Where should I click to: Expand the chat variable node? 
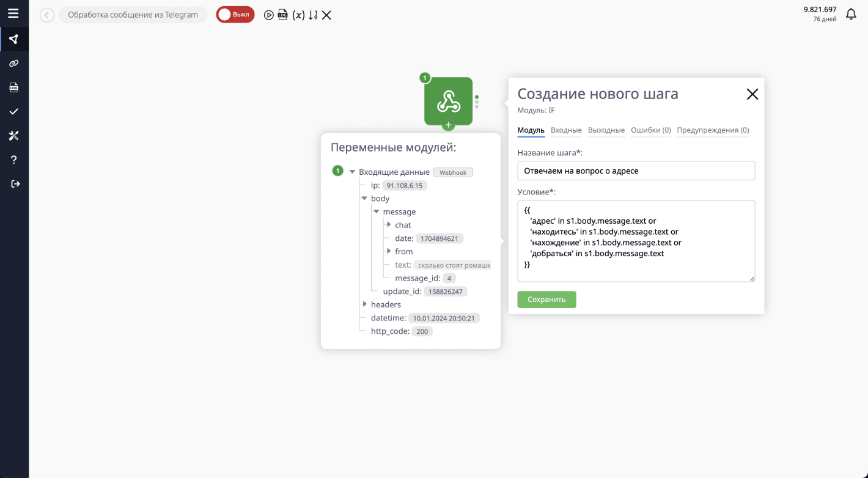click(x=389, y=224)
